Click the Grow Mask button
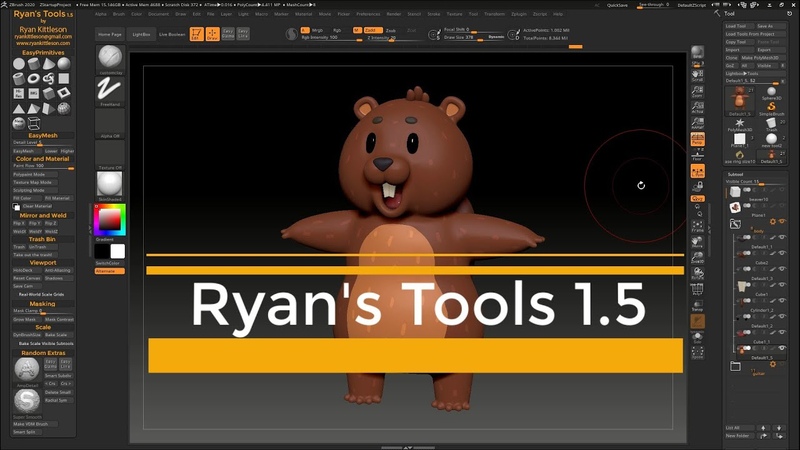Viewport: 800px width, 450px height. (27, 319)
